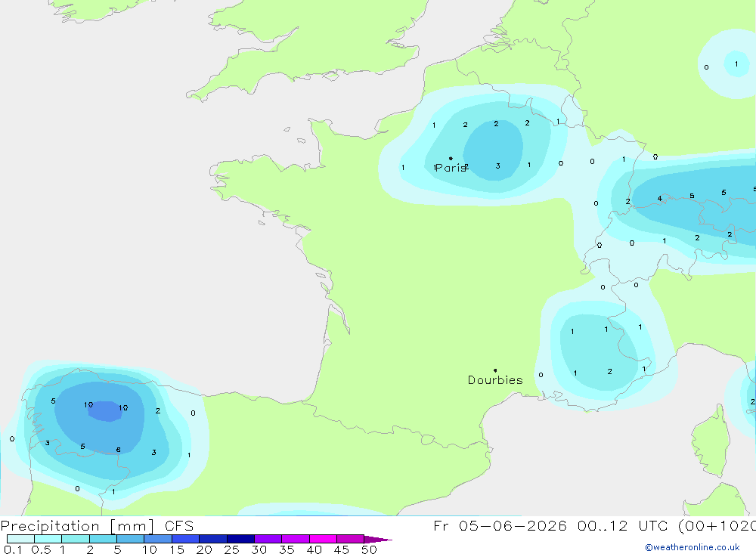
Task: Pick the legend swatch between 0.1 and 0.5
Action: [x=20, y=539]
